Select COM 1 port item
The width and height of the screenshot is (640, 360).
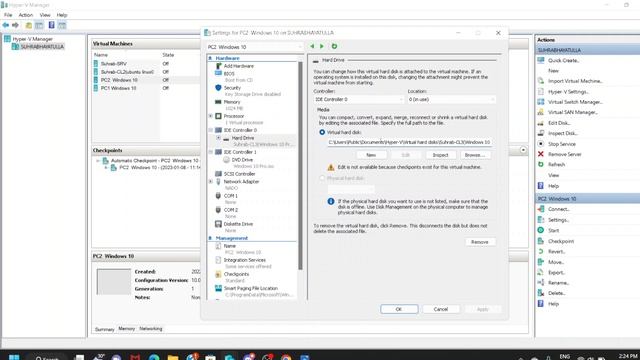tap(231, 196)
